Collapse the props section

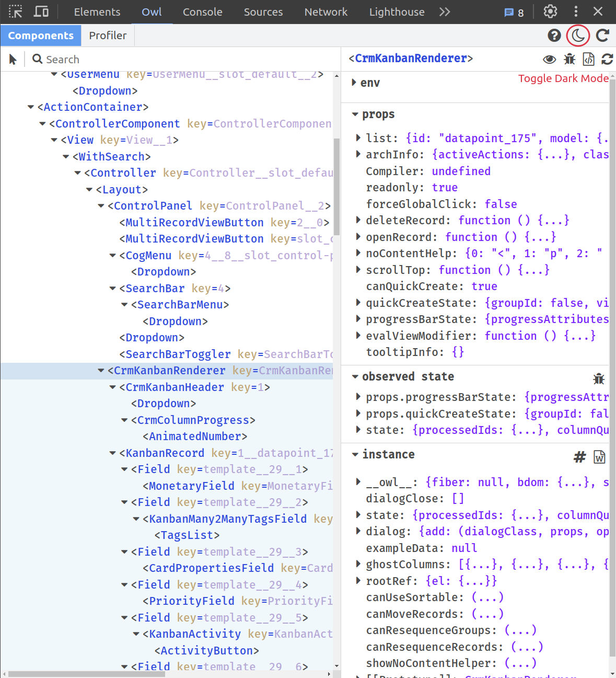coord(355,114)
